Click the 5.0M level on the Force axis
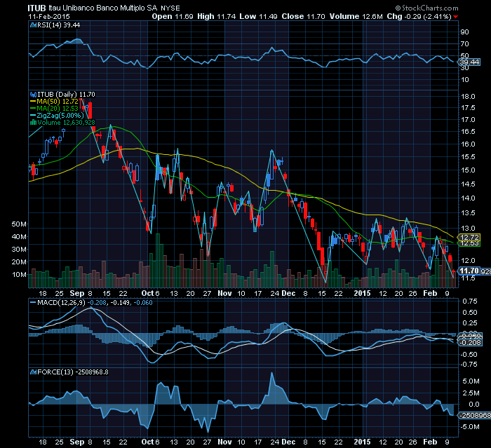 click(471, 381)
